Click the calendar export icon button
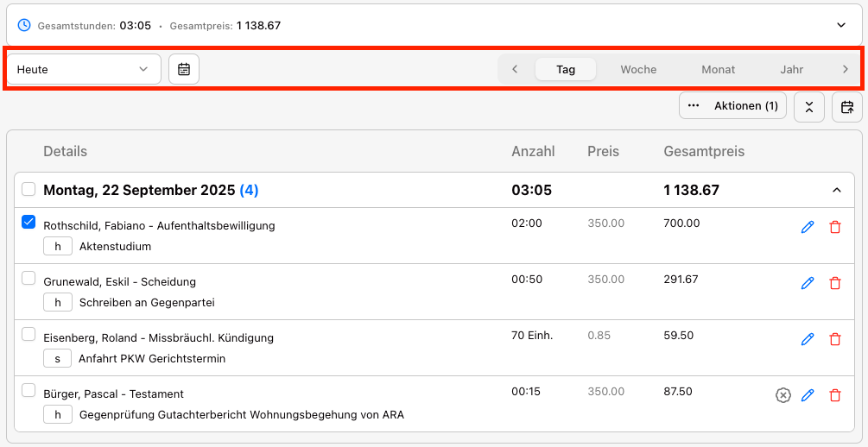 coord(846,107)
